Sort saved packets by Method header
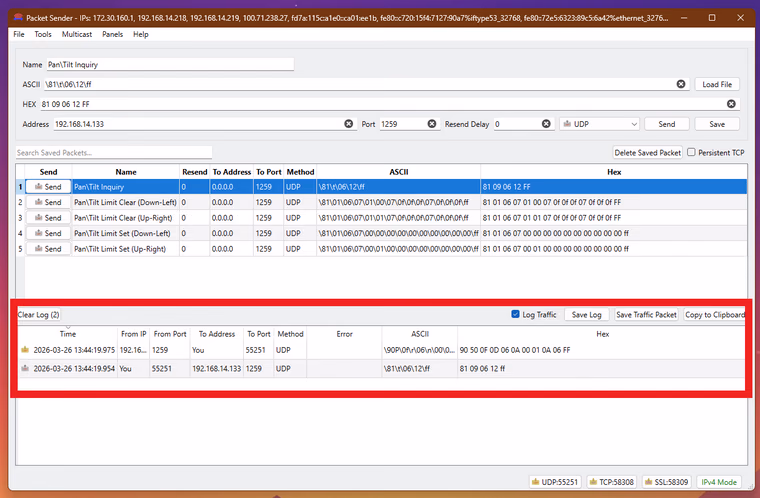Viewport: 760px width, 498px height. coord(301,172)
